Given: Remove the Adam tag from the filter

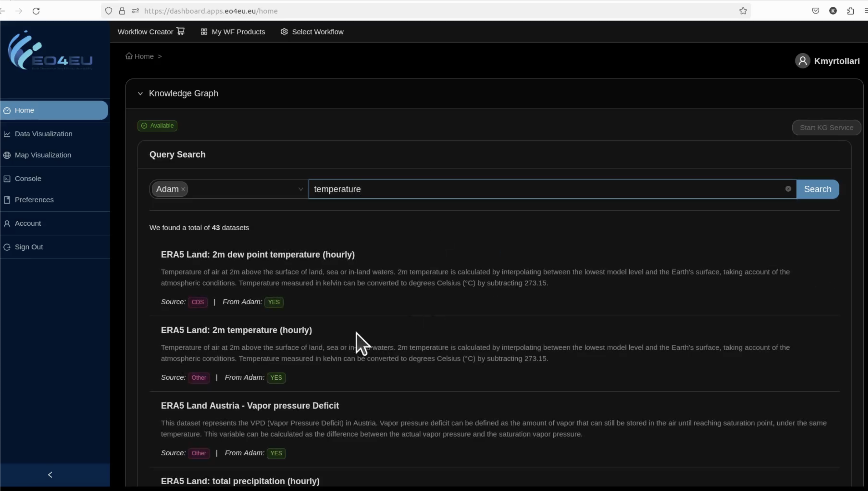Looking at the screenshot, I should 183,189.
